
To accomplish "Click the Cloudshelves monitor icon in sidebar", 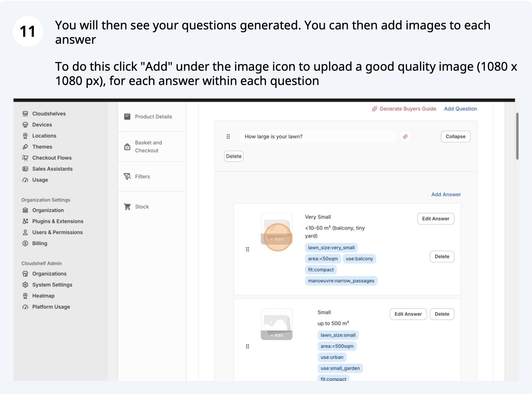I will coord(25,114).
